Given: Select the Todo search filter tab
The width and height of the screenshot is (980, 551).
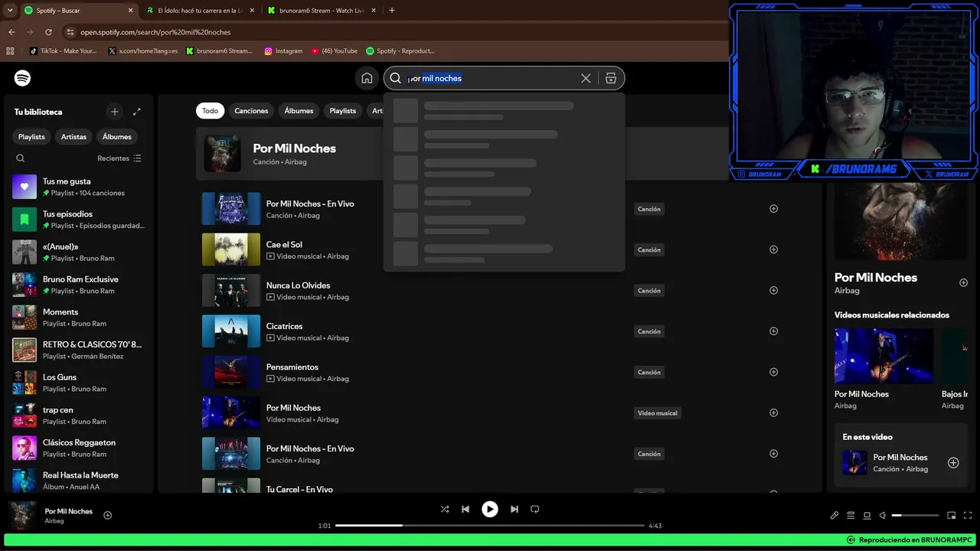Looking at the screenshot, I should coord(210,111).
